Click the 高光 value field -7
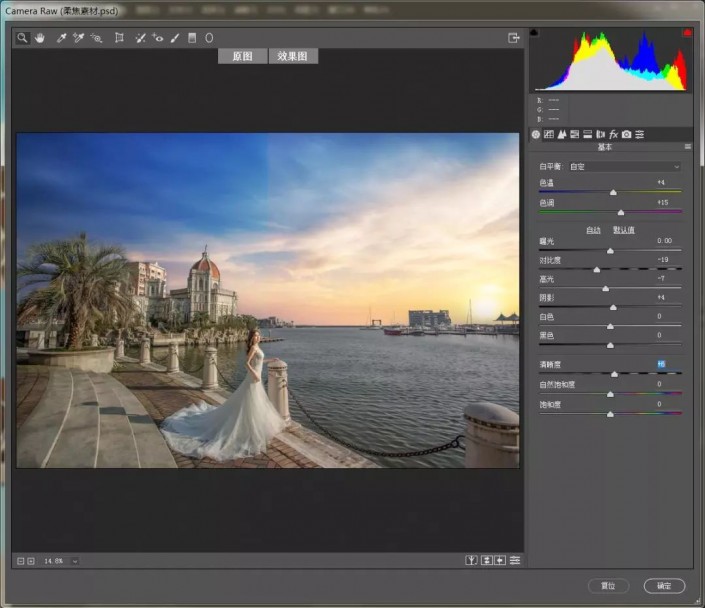Screen dimensions: 705x608 (x=661, y=278)
